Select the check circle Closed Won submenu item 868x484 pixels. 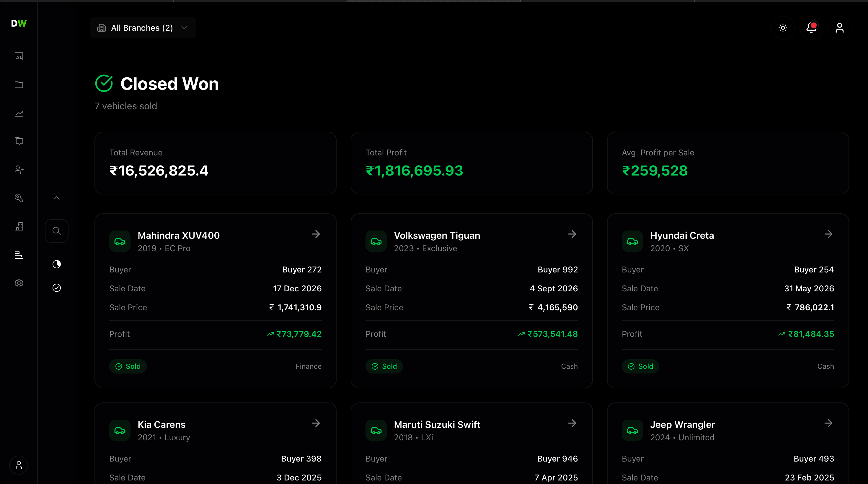pyautogui.click(x=57, y=288)
